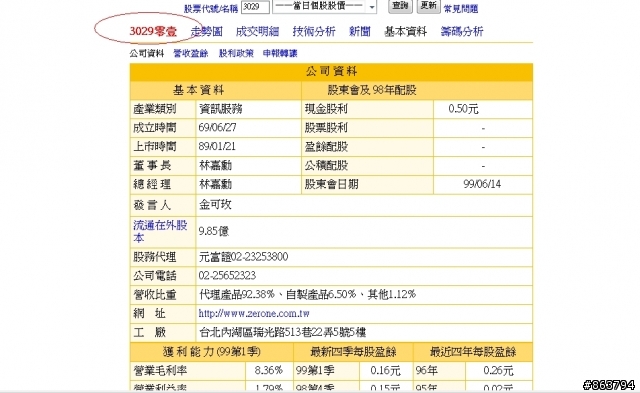The image size is (640, 393).
Task: Click the 資訊服務 industry value
Action: click(x=220, y=109)
